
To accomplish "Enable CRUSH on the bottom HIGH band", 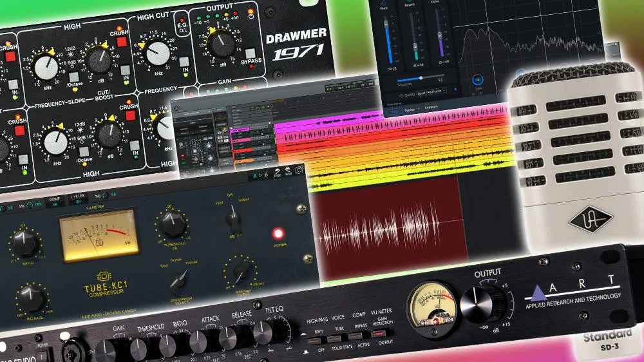I will click(x=131, y=115).
